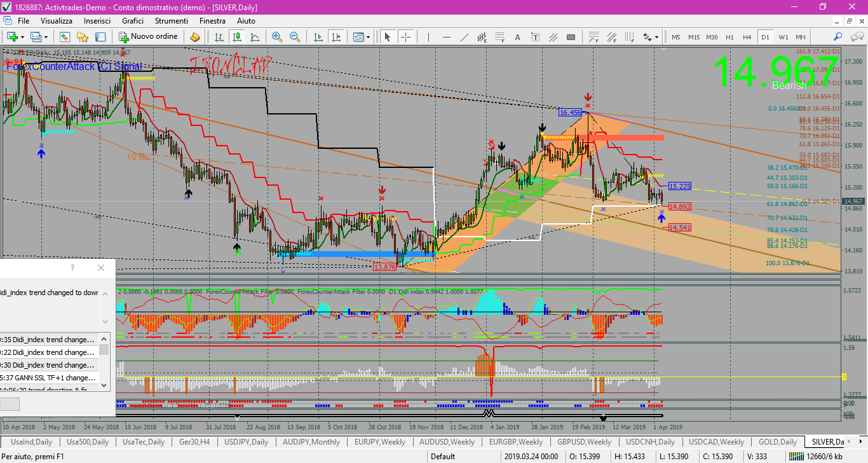This screenshot has width=868, height=463.
Task: Select the cursor arrow tool
Action: coord(388,37)
